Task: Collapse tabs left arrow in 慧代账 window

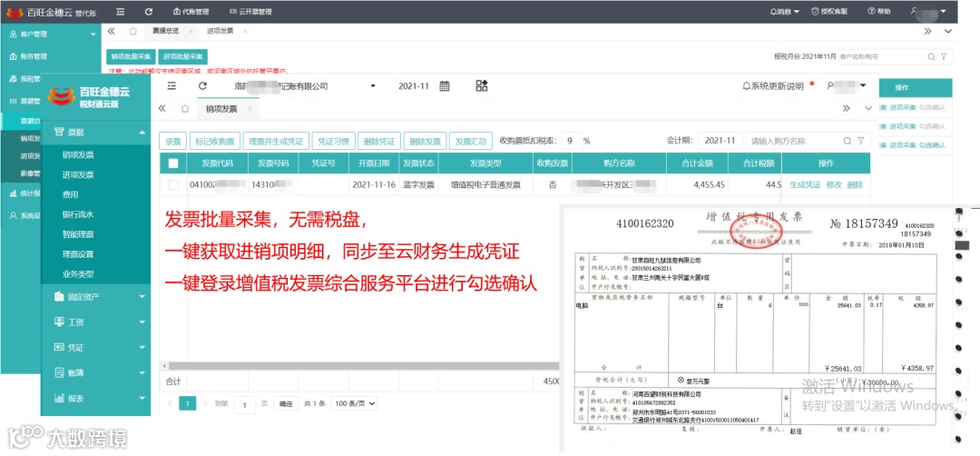Action: click(112, 31)
